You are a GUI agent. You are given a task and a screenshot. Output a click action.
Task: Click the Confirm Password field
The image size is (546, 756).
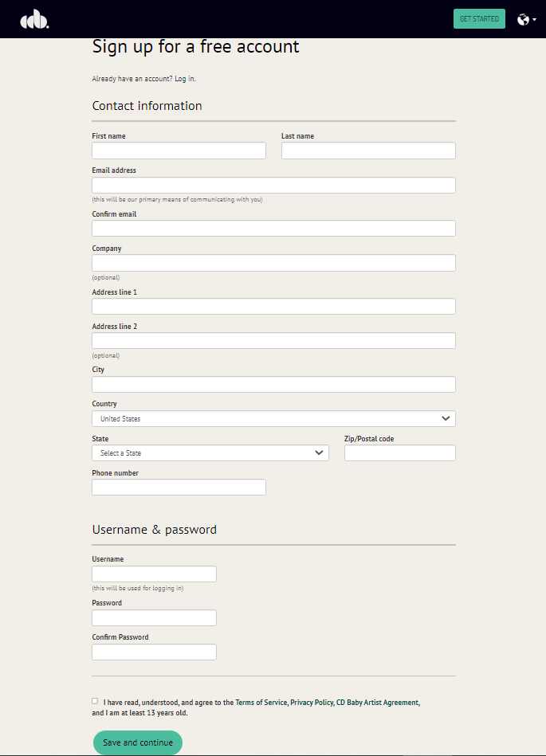155,652
